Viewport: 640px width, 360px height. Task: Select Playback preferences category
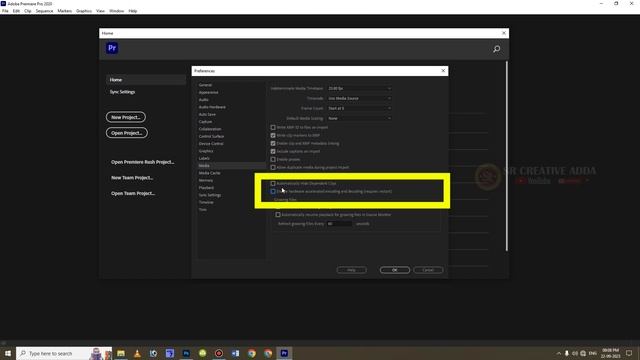206,188
